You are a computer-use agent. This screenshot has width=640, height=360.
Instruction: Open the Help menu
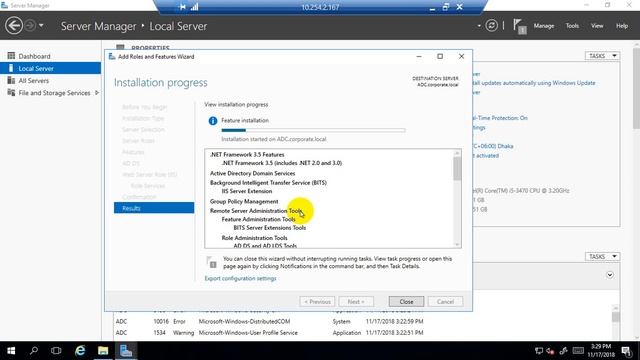[x=622, y=26]
